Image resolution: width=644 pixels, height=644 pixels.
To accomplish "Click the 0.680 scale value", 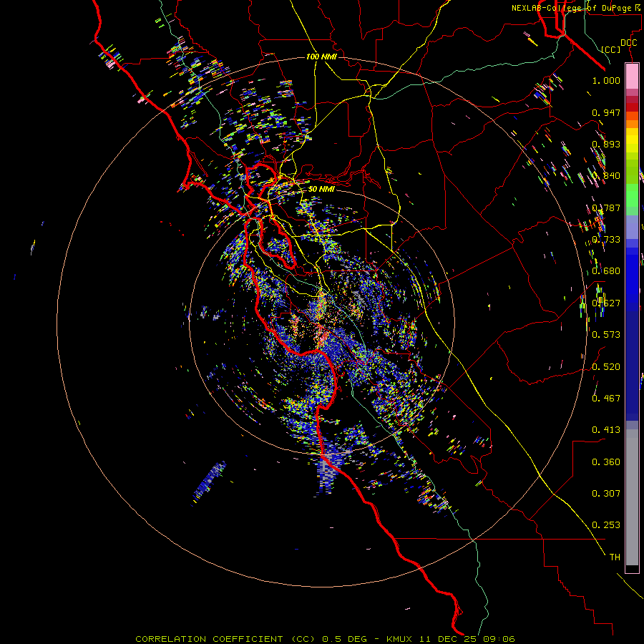I will point(606,271).
